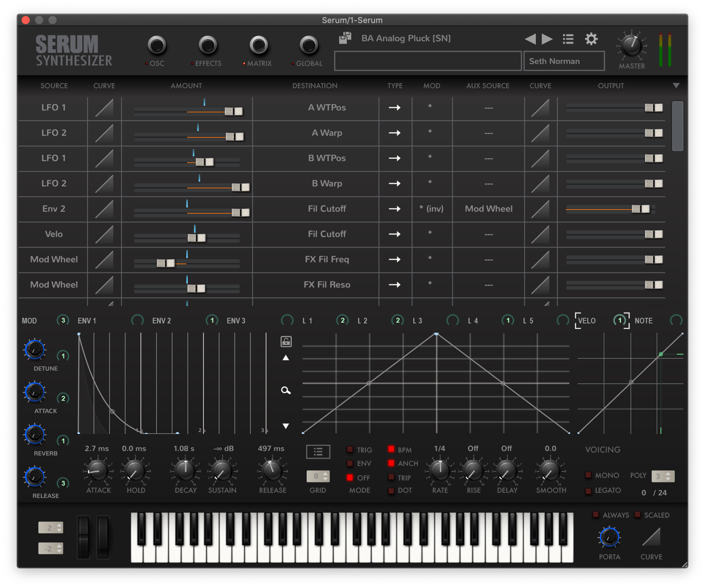Enable MONO voicing

coord(588,475)
